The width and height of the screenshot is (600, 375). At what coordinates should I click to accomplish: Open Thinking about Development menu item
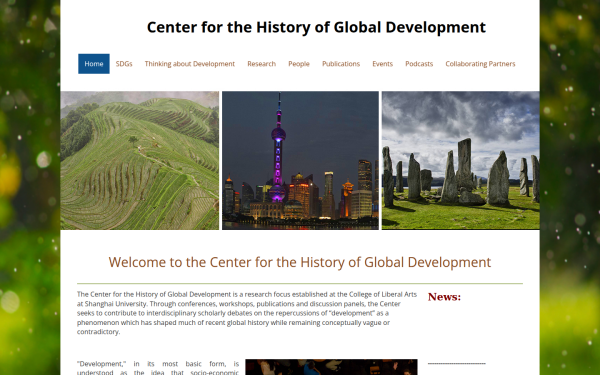[x=189, y=64]
